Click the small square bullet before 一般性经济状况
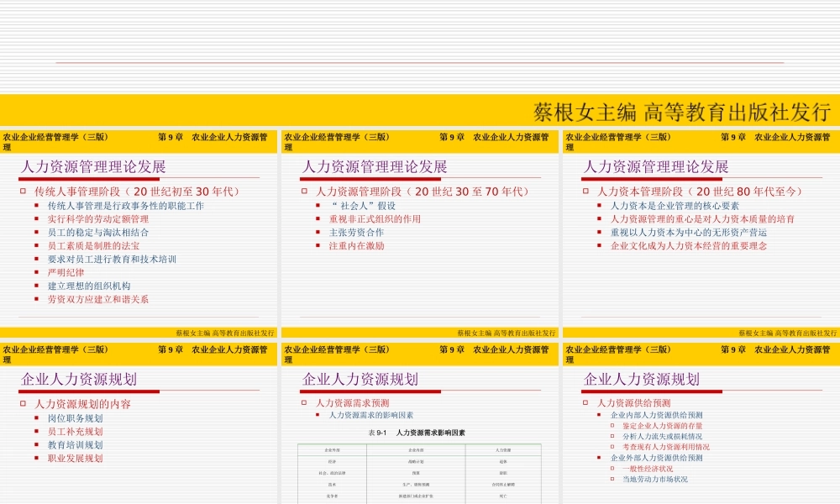Viewport: 840px width, 504px height. pyautogui.click(x=611, y=468)
